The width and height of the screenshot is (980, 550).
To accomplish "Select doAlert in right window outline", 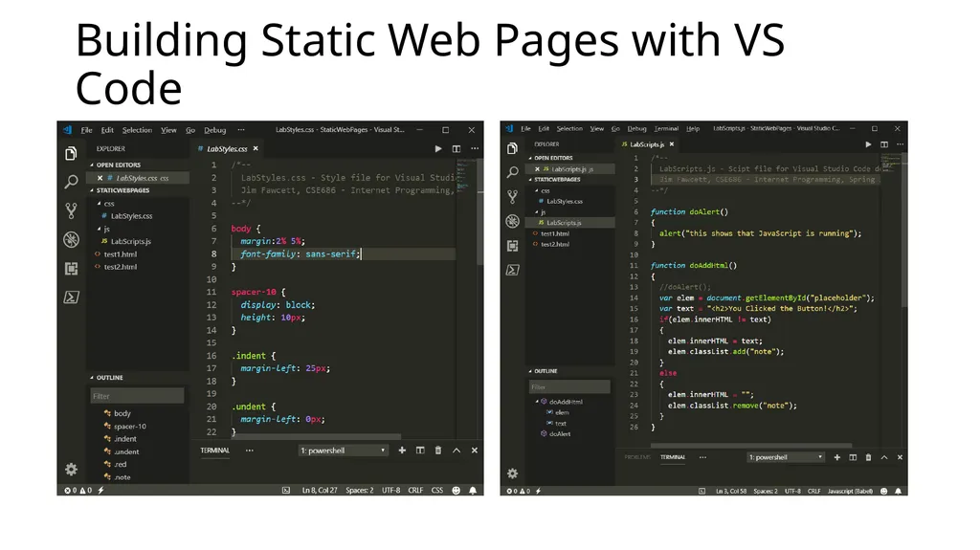I will click(559, 433).
